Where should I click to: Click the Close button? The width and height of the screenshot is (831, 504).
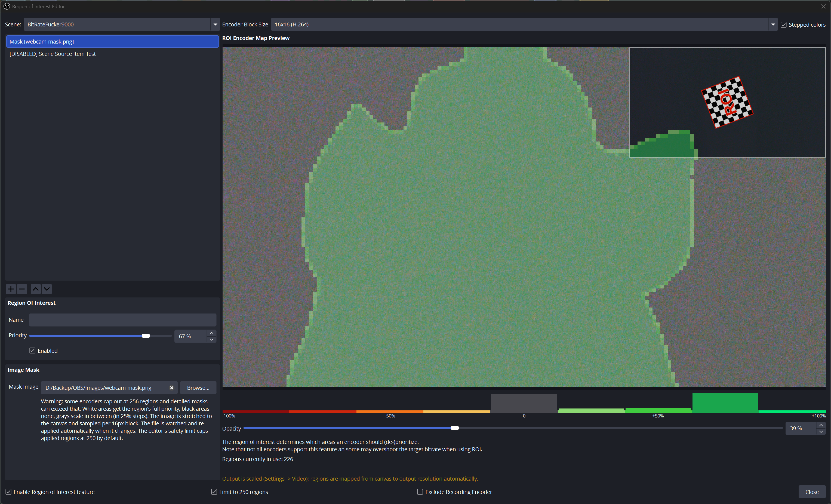tap(812, 492)
